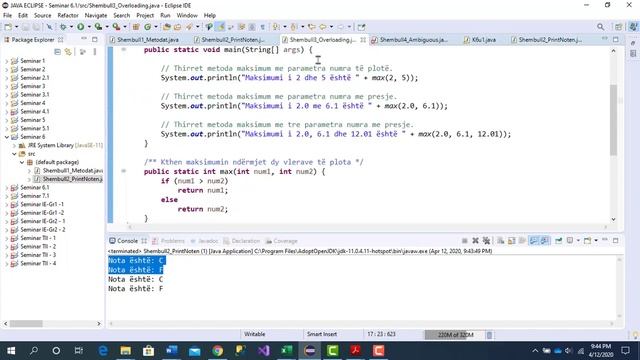The width and height of the screenshot is (640, 360).
Task: Open the Navigate menu
Action: pos(96,16)
